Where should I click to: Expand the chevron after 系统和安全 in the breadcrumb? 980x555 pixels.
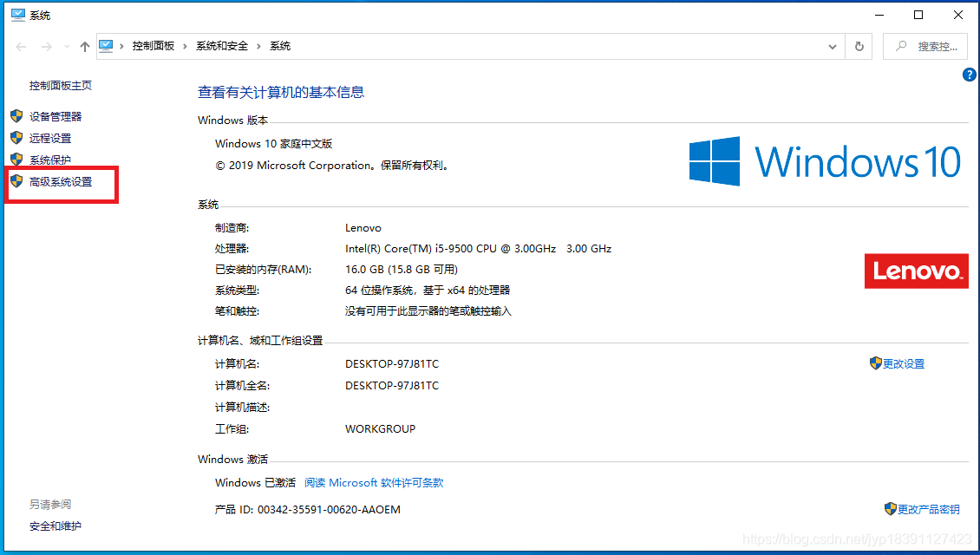click(x=258, y=46)
